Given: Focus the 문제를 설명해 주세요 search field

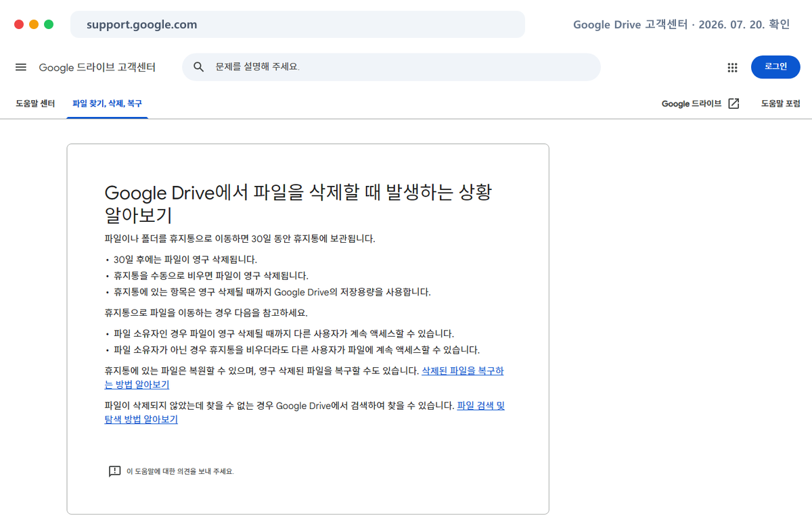Looking at the screenshot, I should point(391,67).
